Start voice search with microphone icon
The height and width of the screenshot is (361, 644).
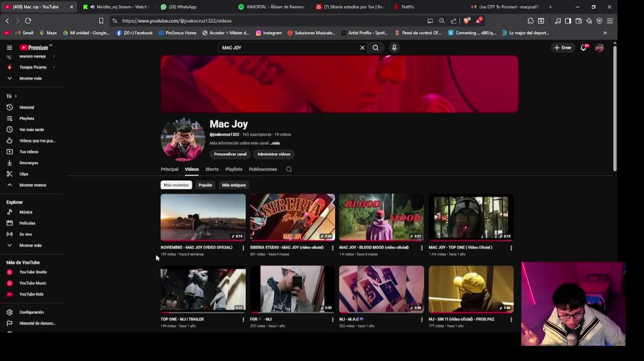click(395, 48)
